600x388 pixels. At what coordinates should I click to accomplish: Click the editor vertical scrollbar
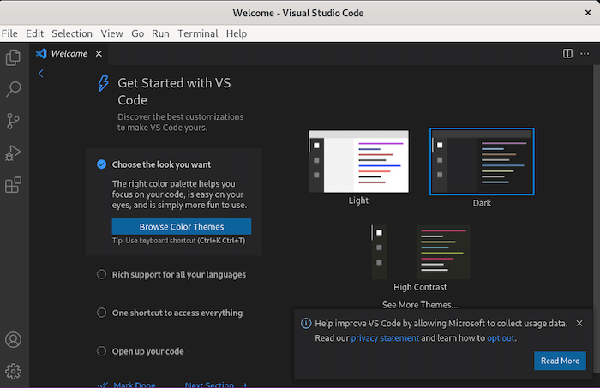(x=596, y=218)
